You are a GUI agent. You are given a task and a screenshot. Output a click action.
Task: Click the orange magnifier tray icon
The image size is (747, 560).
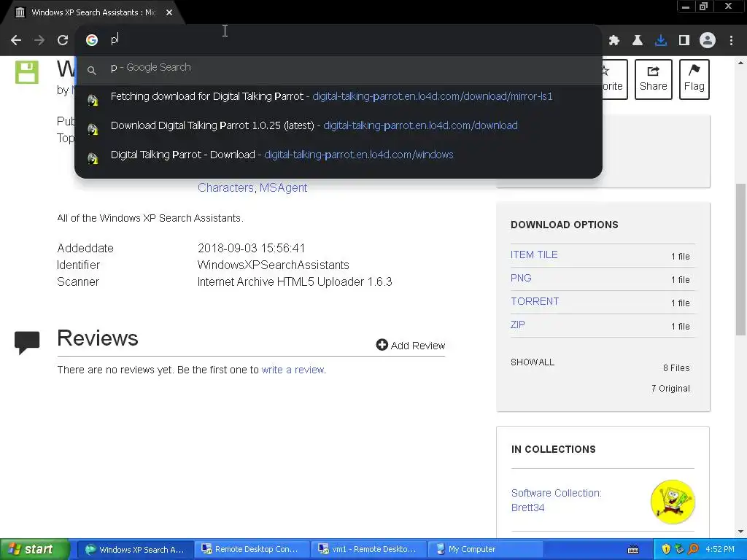[693, 550]
